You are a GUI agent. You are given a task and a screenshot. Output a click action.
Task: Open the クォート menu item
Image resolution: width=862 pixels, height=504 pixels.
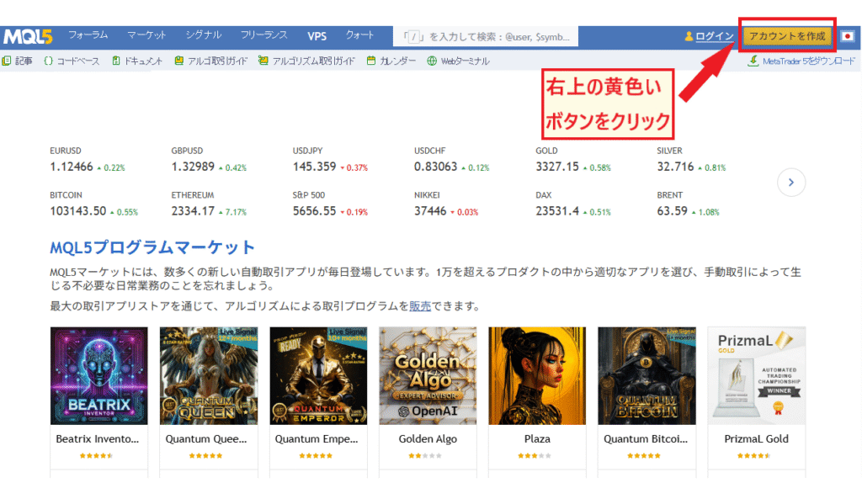click(359, 35)
